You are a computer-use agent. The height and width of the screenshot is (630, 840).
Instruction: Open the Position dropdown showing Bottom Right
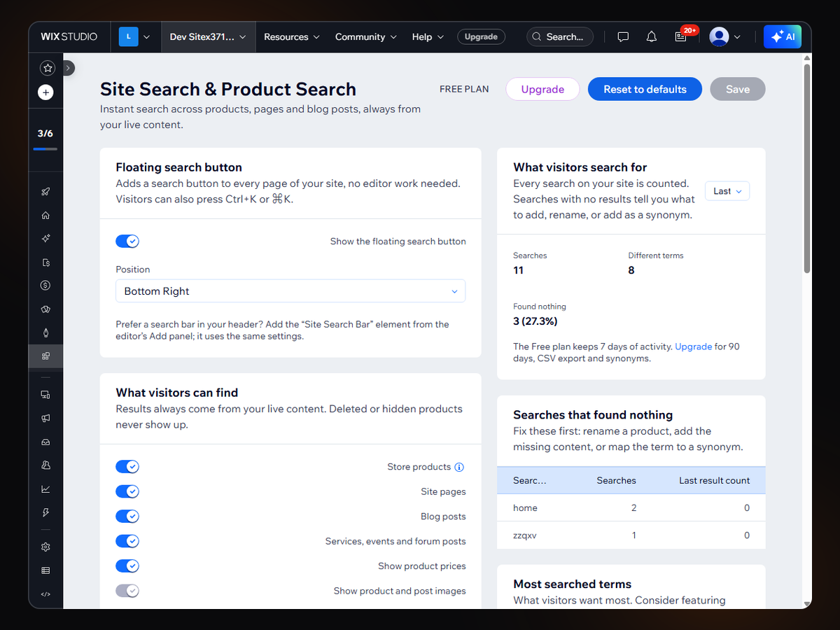point(290,291)
